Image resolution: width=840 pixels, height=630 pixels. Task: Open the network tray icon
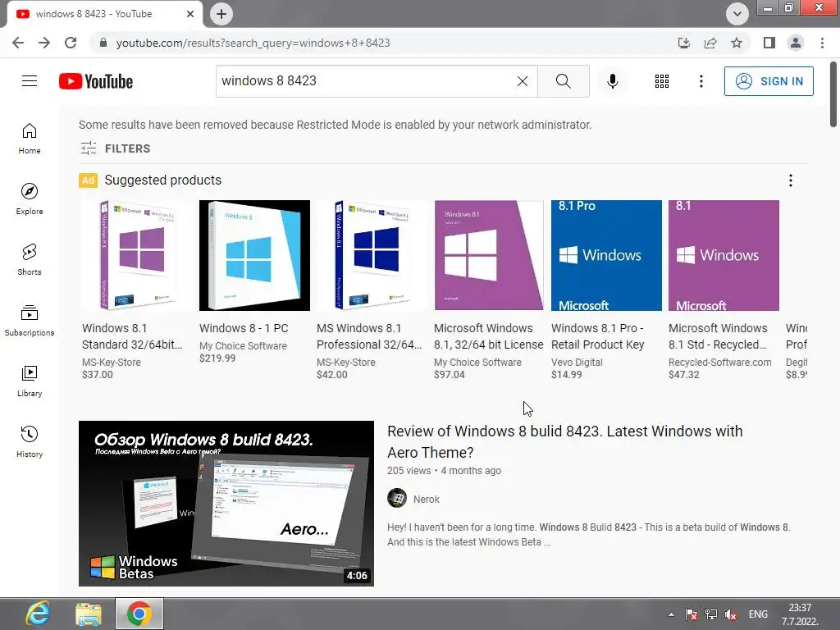711,614
